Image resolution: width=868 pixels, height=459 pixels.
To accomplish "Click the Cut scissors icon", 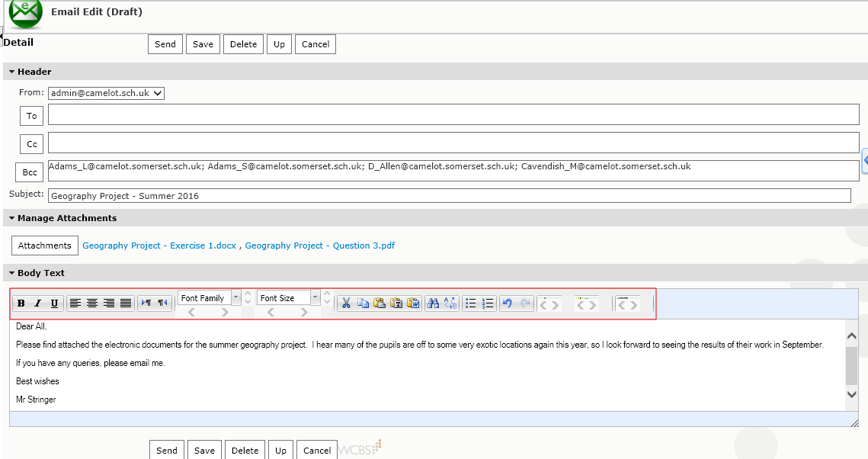I will click(x=346, y=303).
